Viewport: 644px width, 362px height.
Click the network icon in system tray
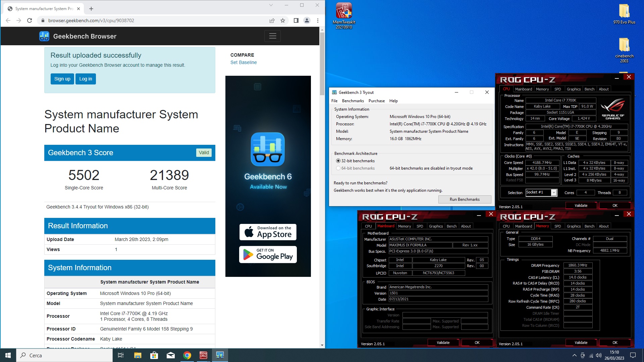[x=591, y=355]
